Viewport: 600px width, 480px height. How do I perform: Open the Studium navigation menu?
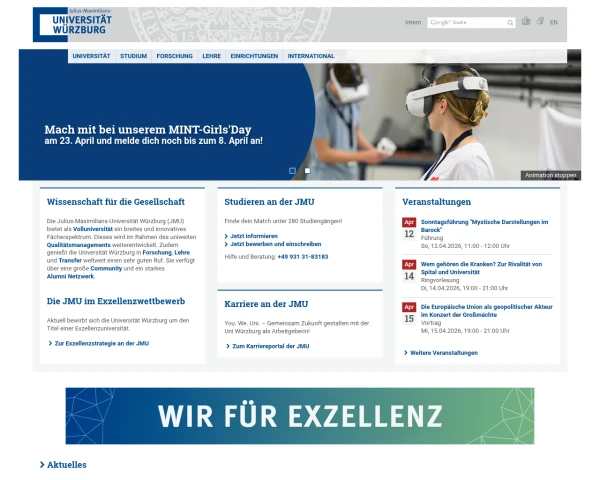pyautogui.click(x=134, y=56)
